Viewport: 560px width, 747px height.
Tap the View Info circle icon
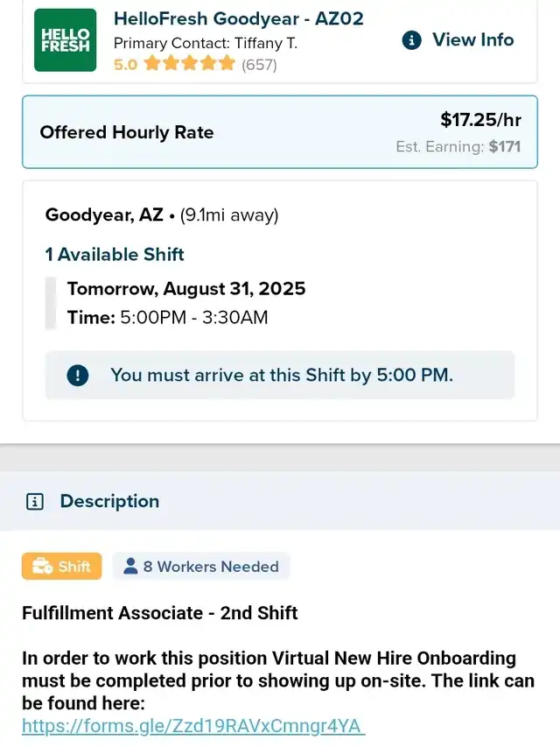(x=411, y=40)
